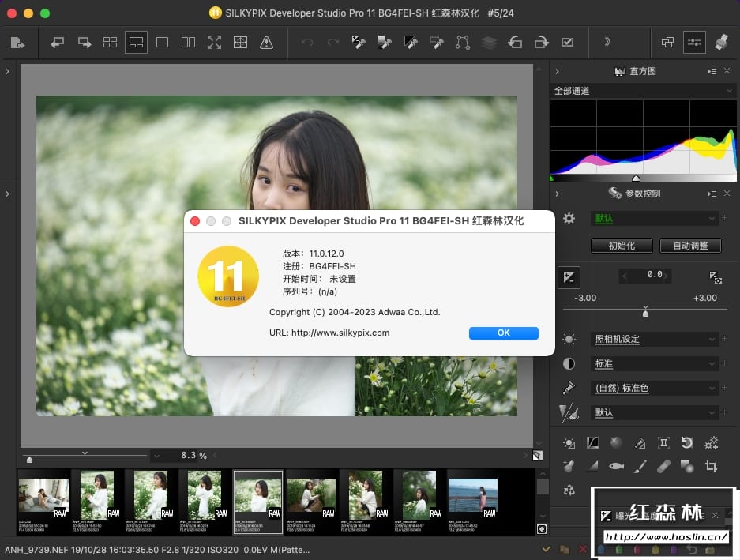Select the rotation tool icon
This screenshot has width=740, height=560.
(687, 443)
